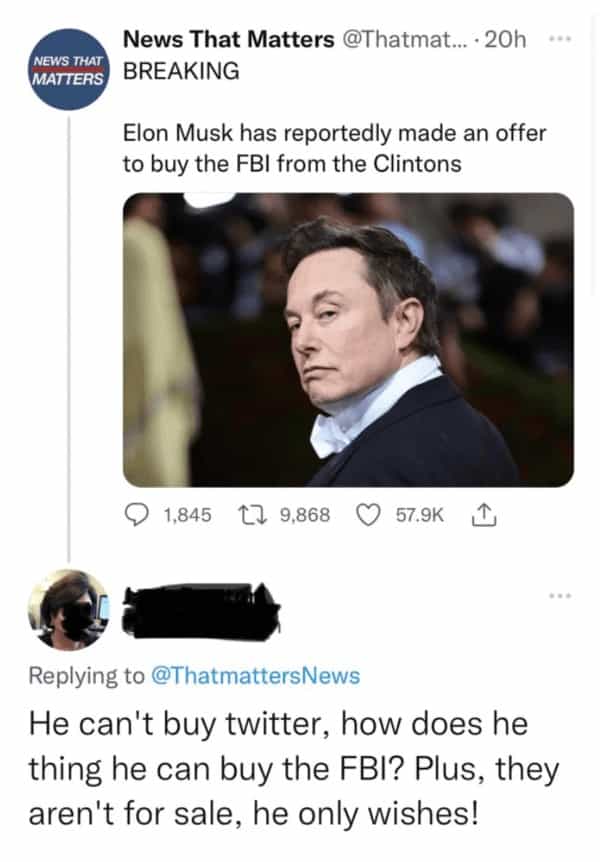Image resolution: width=600 pixels, height=862 pixels.
Task: Click the blacked-out reply username
Action: coord(201,604)
